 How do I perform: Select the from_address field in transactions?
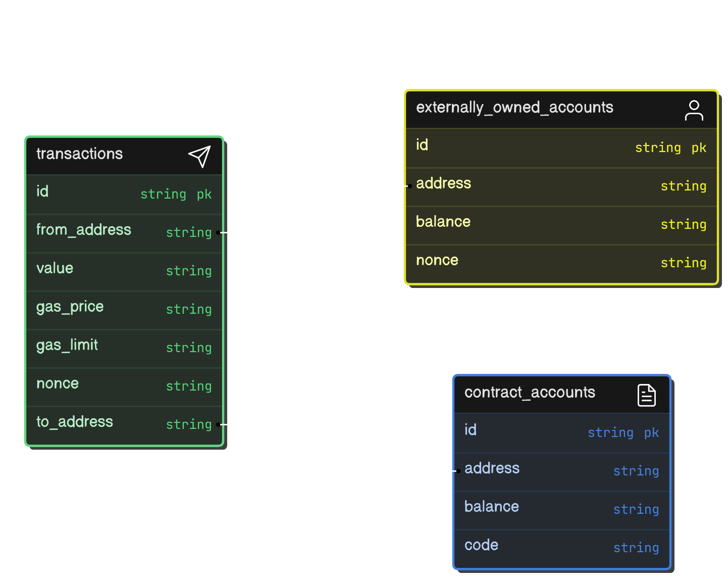point(84,230)
